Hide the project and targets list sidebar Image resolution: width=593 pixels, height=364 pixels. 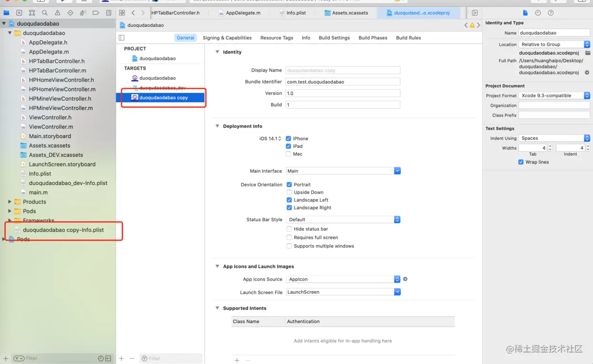[x=121, y=38]
